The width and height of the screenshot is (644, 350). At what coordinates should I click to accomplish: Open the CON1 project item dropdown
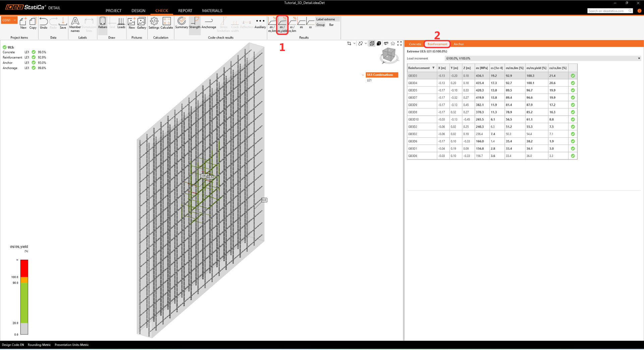(9, 20)
